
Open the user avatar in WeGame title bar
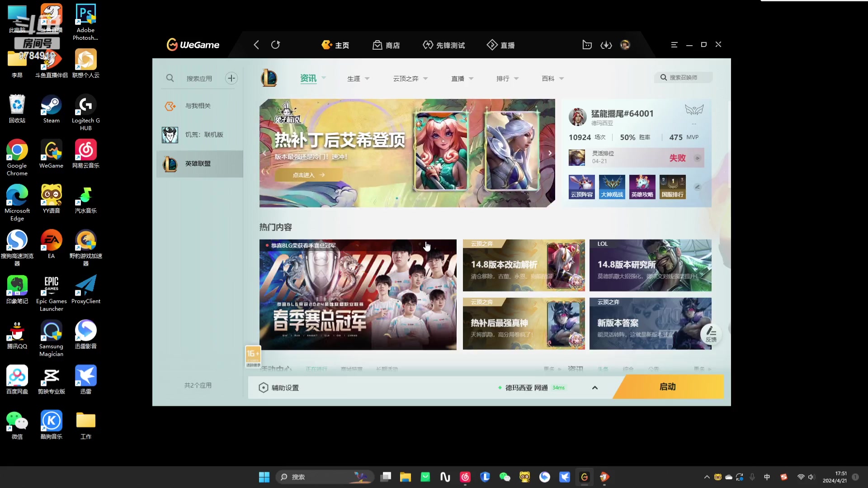click(x=625, y=45)
